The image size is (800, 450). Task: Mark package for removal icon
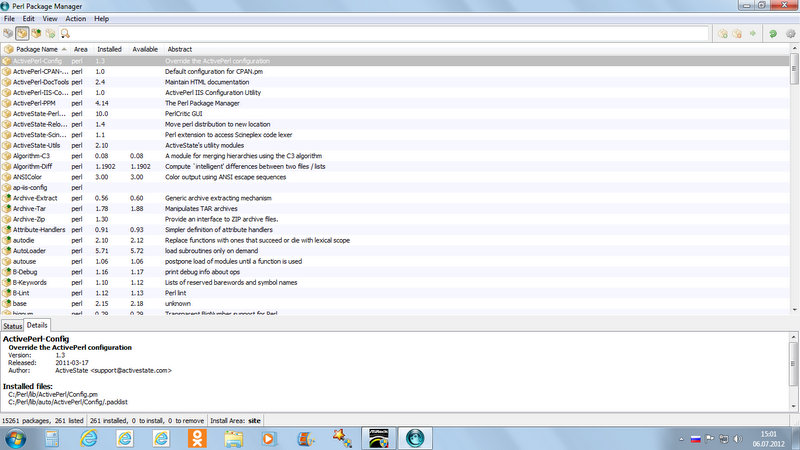pyautogui.click(x=737, y=34)
